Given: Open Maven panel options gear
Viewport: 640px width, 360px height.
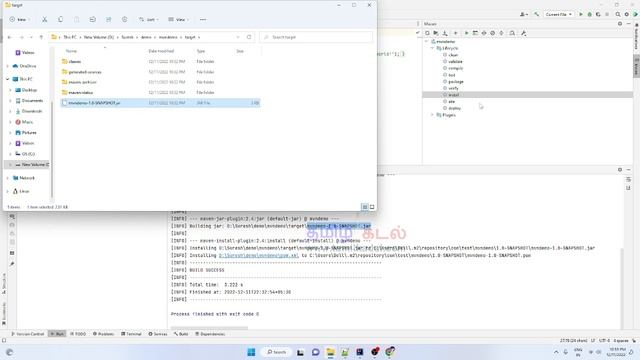Looking at the screenshot, I should (x=620, y=24).
